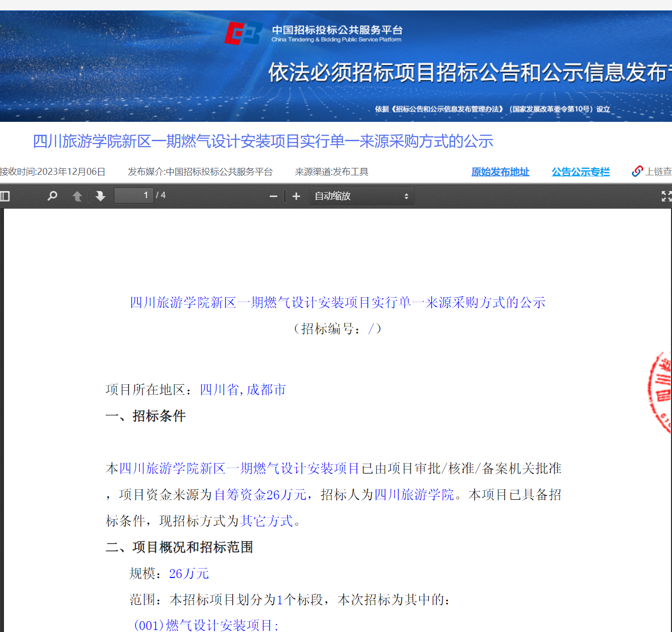Click the centered title inside the PDF page
This screenshot has height=632, width=672.
[337, 303]
